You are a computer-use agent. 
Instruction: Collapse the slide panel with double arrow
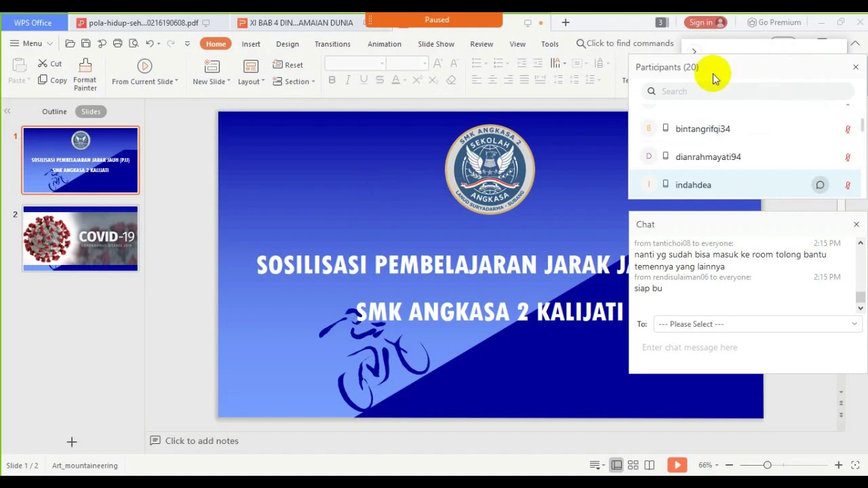point(7,111)
